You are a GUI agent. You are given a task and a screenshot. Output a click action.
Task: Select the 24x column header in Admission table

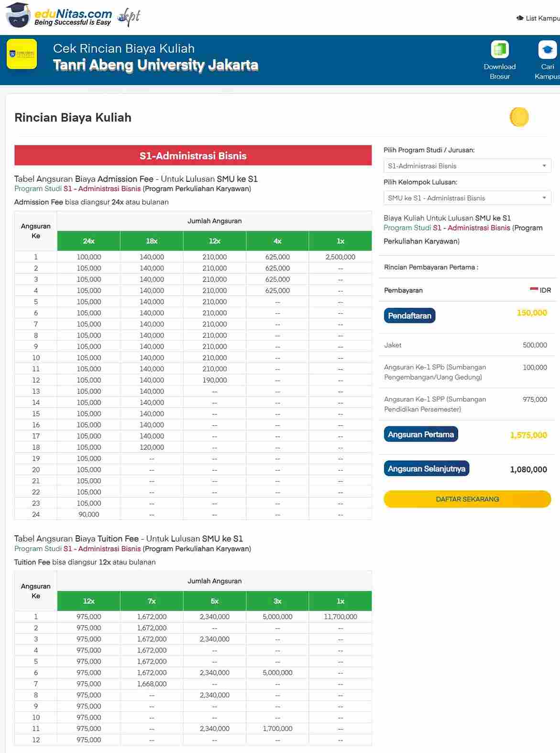(88, 241)
